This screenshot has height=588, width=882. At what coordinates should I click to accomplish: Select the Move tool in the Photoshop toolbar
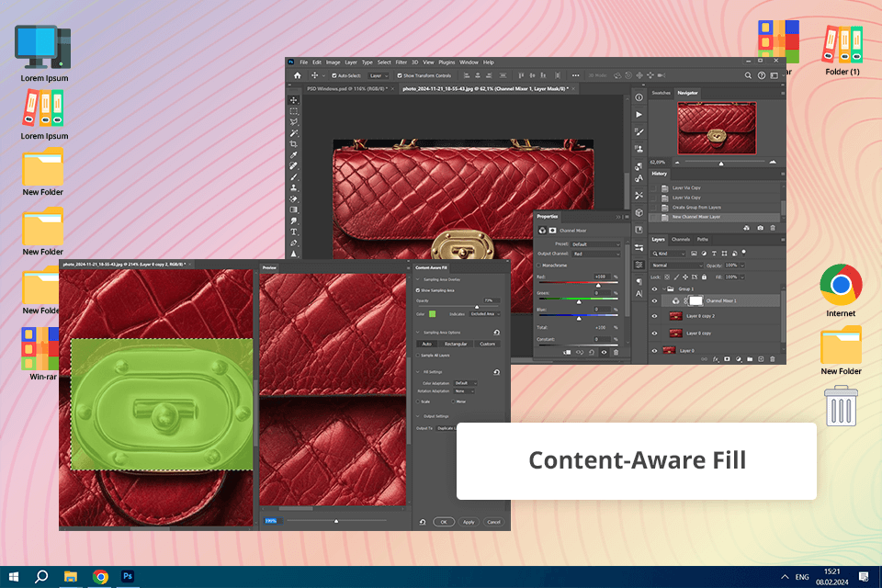294,100
